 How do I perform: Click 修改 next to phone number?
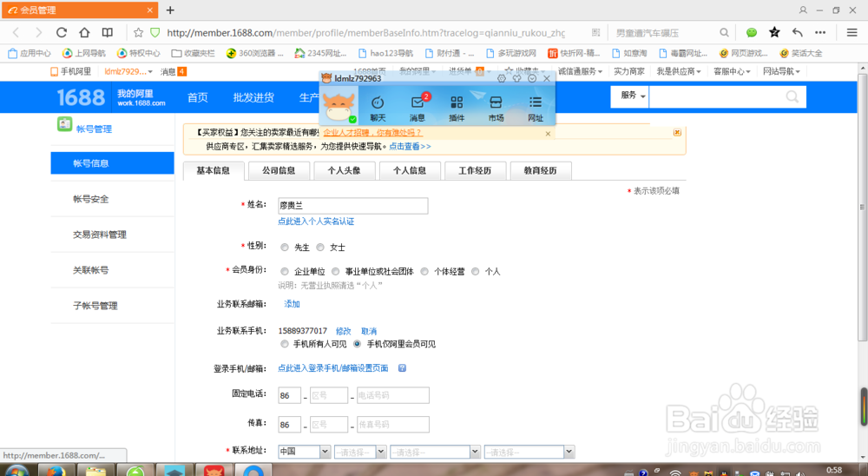point(343,331)
